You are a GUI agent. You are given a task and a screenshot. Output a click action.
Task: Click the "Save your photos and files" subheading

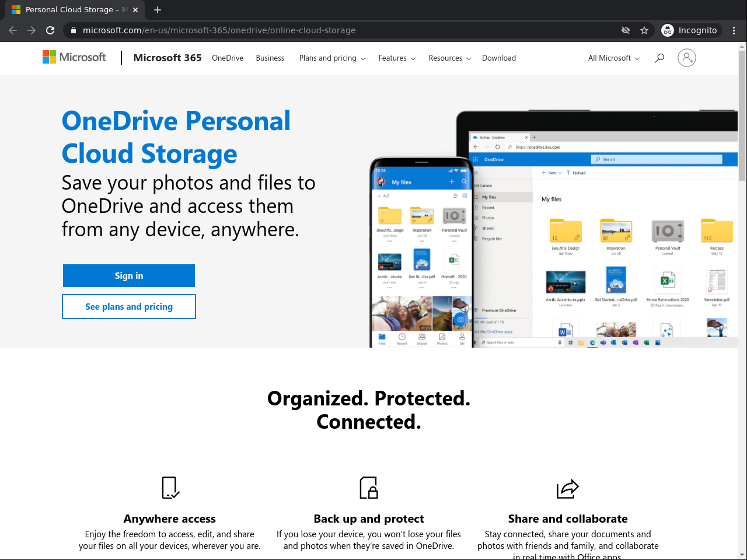click(x=189, y=206)
